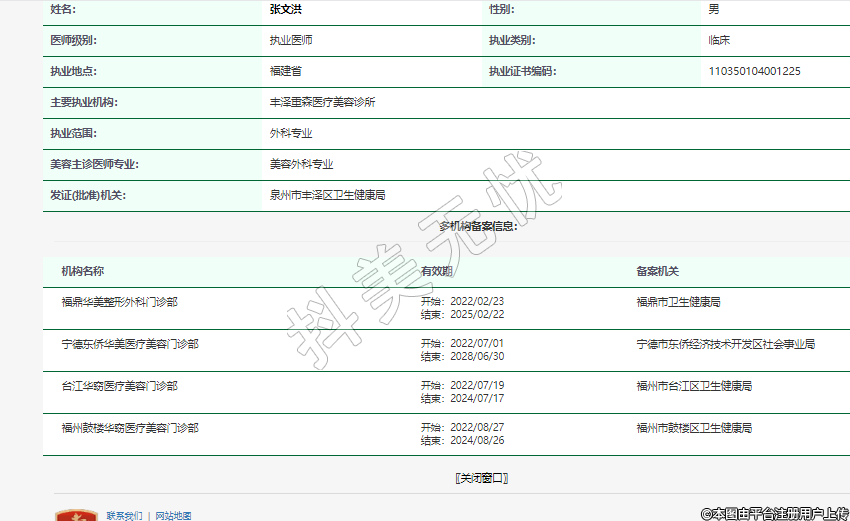Select the 福鼎华美整形外科门诊部 row
850x521 pixels.
click(119, 301)
